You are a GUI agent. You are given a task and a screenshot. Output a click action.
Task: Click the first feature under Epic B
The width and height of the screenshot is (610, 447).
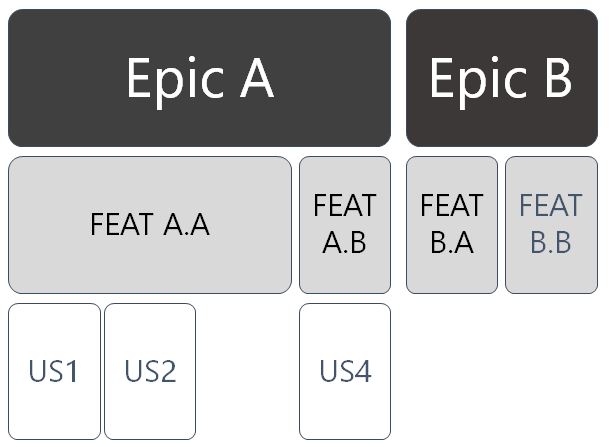pos(452,225)
